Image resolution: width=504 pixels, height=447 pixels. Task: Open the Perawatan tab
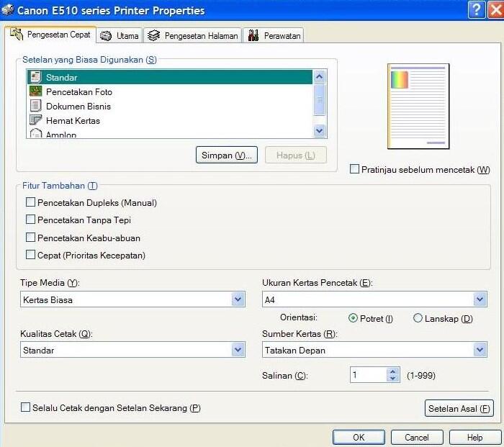pos(274,36)
